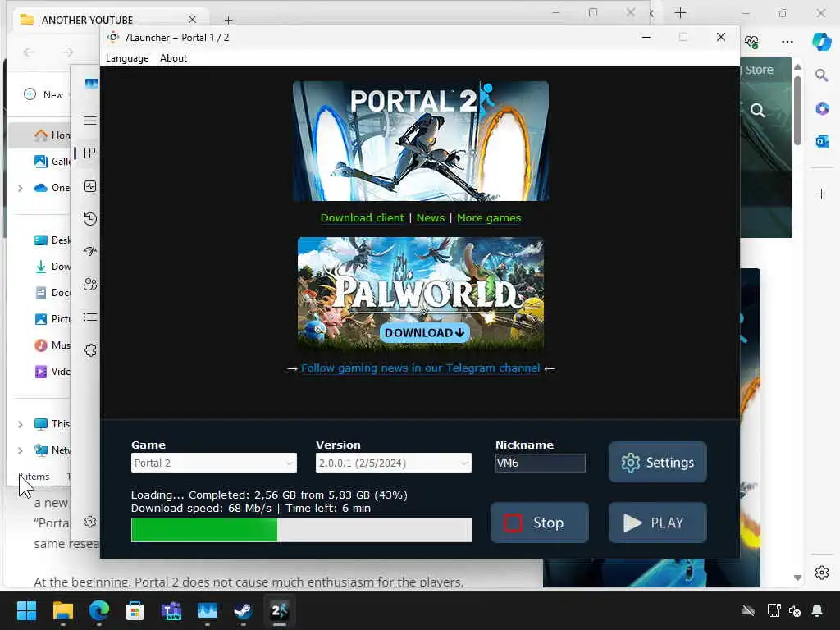The height and width of the screenshot is (630, 840).
Task: Open Edge Settings and more ellipsis menu
Action: (787, 41)
